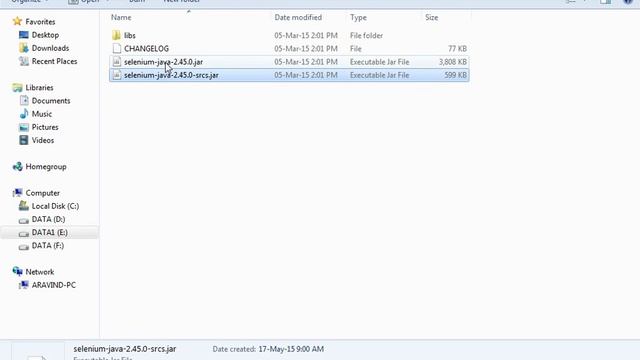Click the DATA1 (E:) drive icon
This screenshot has height=360, width=640.
click(24, 233)
